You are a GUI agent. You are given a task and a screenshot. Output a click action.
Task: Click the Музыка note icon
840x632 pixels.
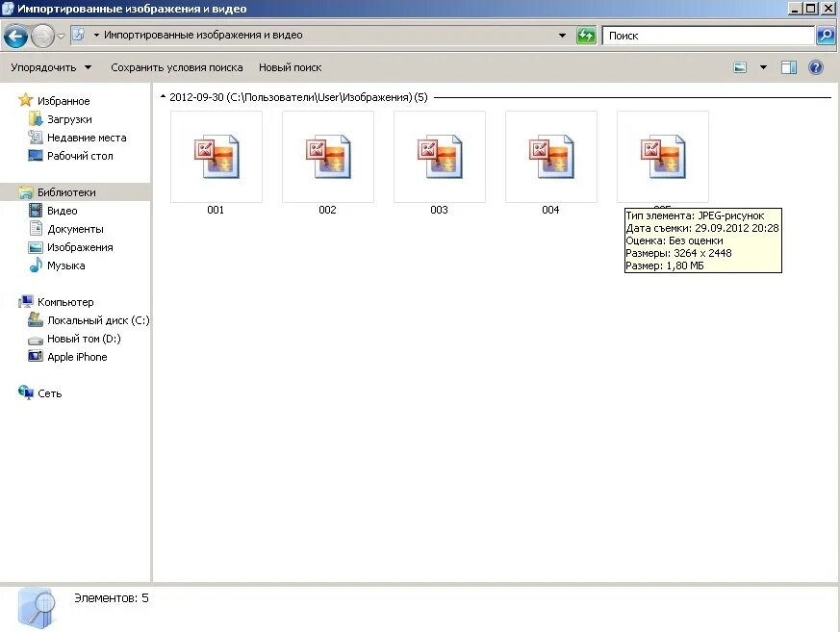(36, 265)
